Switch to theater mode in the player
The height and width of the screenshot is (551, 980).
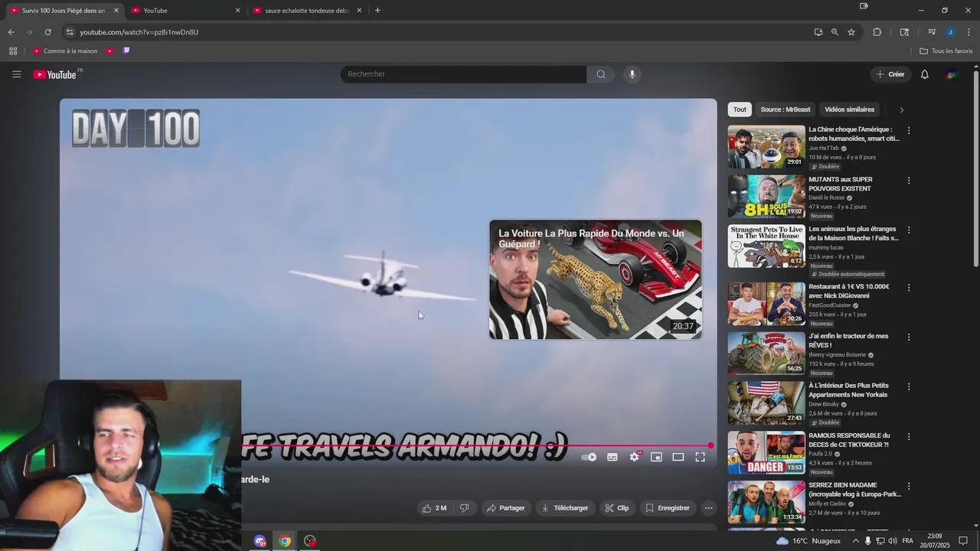coord(678,457)
